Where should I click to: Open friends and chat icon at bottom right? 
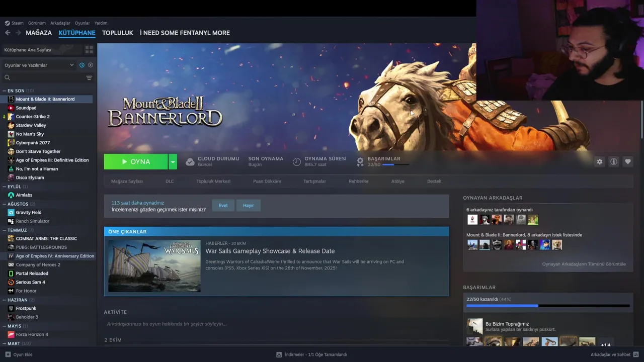point(636,354)
